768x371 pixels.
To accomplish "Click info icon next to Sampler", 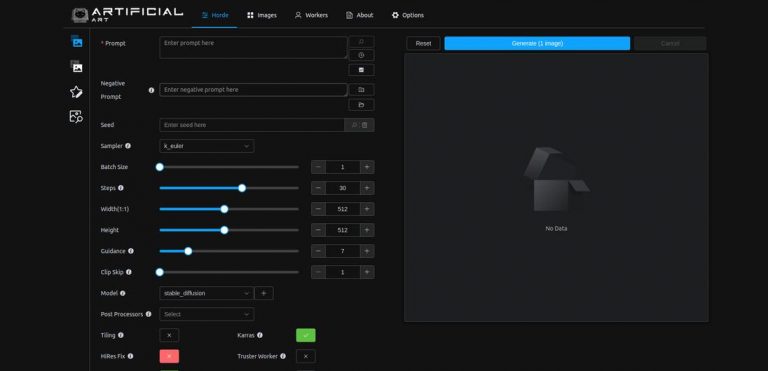I will coord(128,146).
